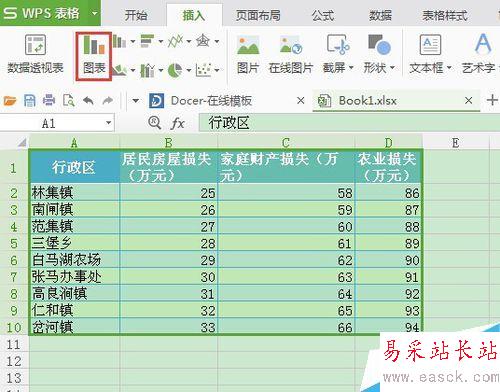Insert a stock chart from ribbon
The image size is (500, 392).
(147, 70)
